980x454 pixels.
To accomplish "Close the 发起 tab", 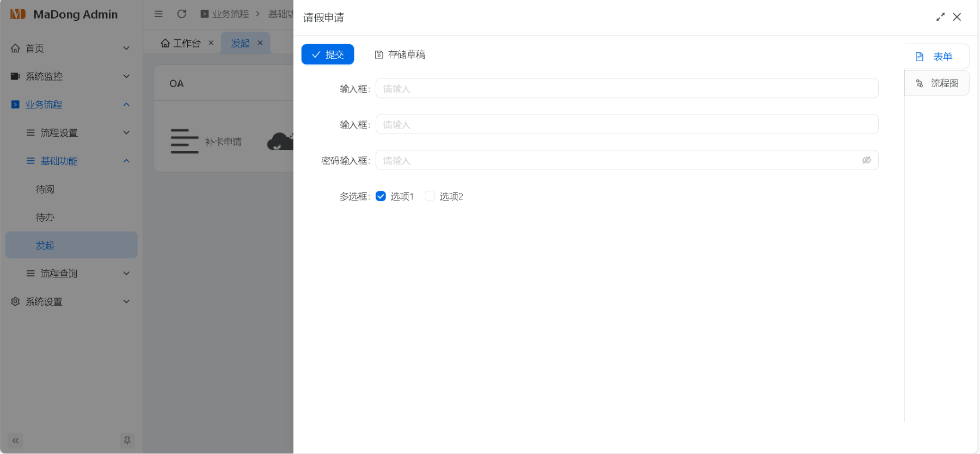I will click(260, 43).
